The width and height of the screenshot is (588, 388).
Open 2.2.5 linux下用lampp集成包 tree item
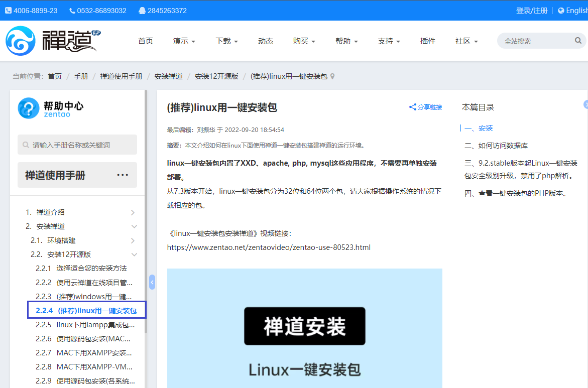click(85, 325)
